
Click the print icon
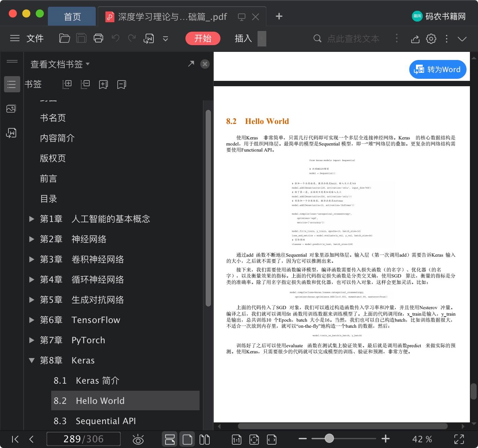pos(98,38)
